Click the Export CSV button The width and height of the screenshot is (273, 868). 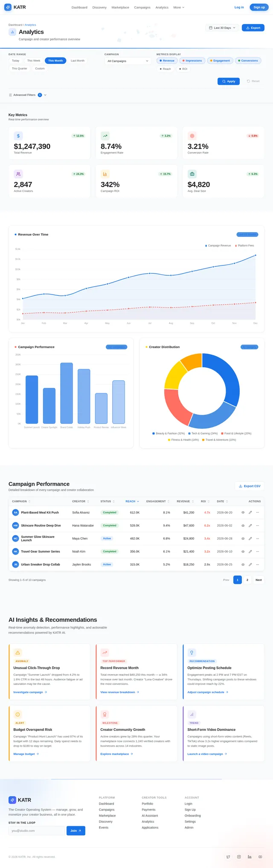[x=250, y=486]
